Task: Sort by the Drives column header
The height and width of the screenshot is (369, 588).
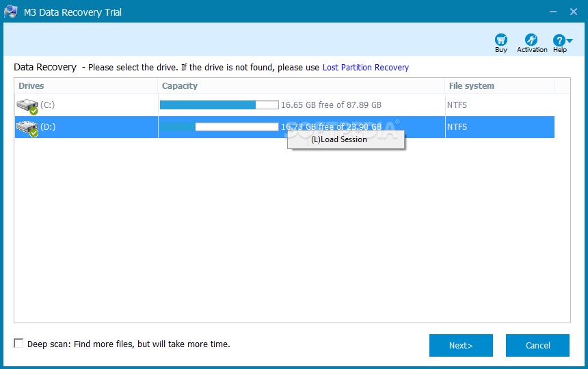Action: pyautogui.click(x=86, y=86)
